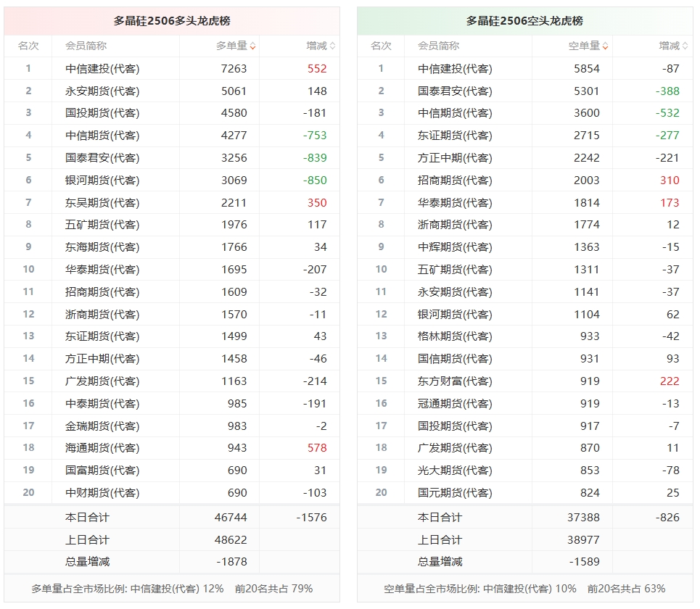Select 海通期货(代客) row name
Viewport: 700px width, 609px height.
tap(102, 447)
